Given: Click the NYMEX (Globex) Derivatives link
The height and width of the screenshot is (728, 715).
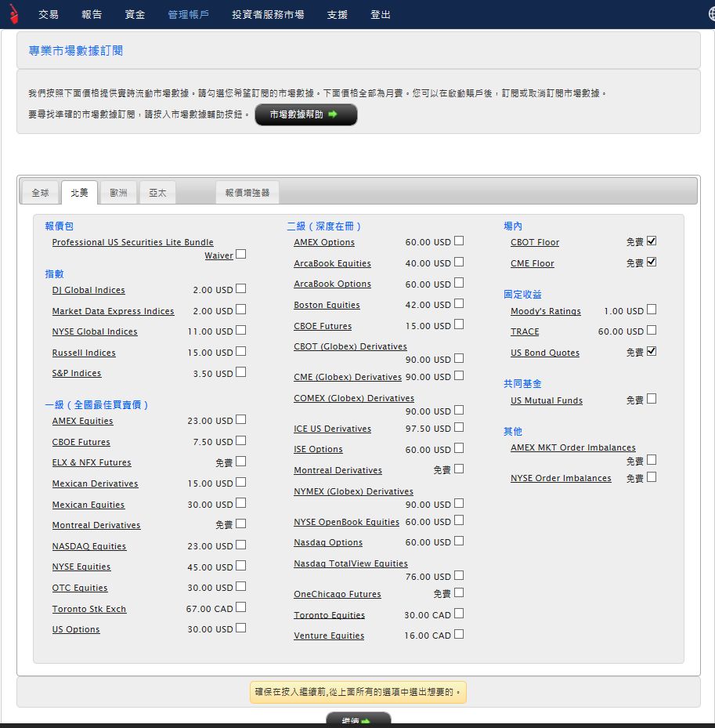Looking at the screenshot, I should (353, 491).
